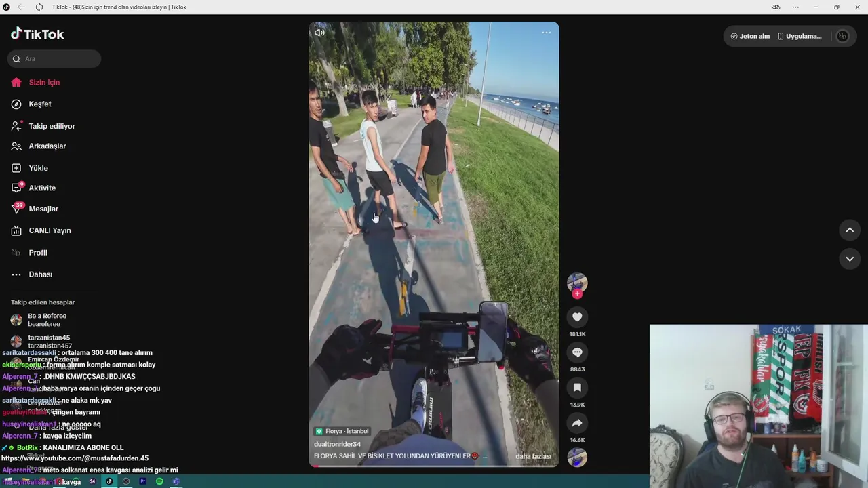The height and width of the screenshot is (488, 868).
Task: Click the 8843 comment count
Action: click(577, 369)
